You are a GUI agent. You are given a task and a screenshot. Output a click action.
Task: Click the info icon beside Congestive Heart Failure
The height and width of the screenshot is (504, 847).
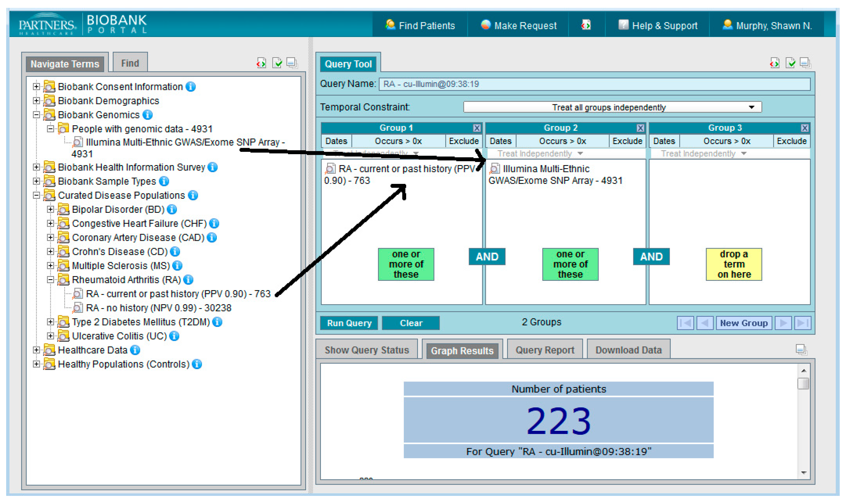[x=214, y=223]
